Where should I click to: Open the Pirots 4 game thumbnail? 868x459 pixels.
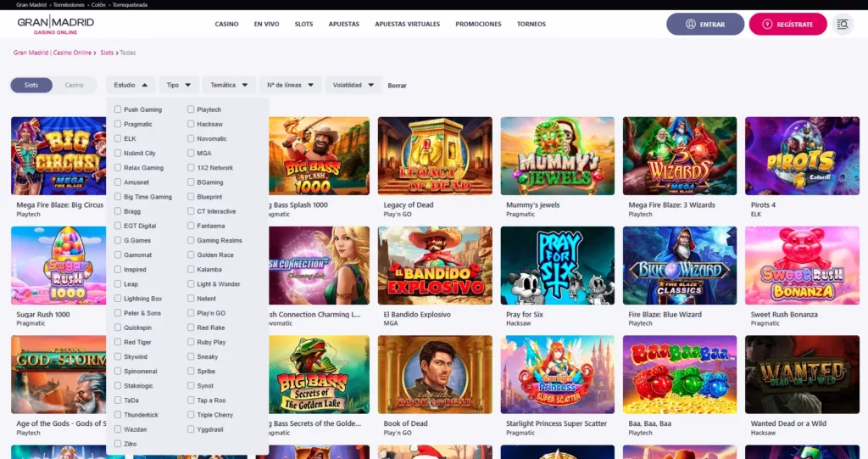802,156
